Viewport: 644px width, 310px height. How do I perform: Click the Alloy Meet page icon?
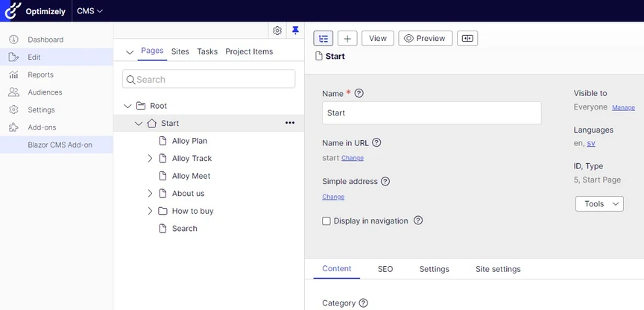[163, 176]
